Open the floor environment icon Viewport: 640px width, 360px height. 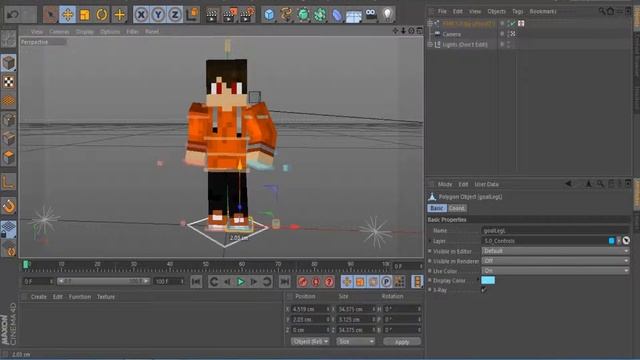(x=353, y=16)
